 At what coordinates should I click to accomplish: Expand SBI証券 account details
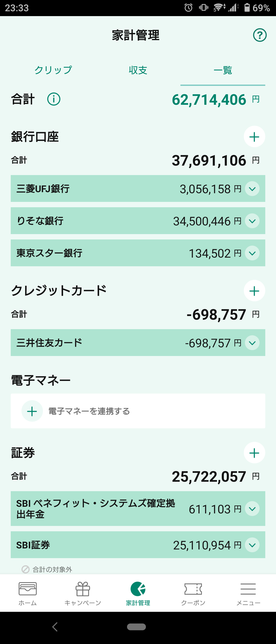pos(252,545)
